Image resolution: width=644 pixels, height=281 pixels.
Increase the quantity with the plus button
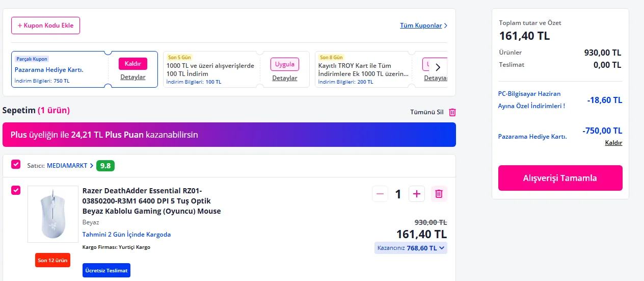coord(417,194)
